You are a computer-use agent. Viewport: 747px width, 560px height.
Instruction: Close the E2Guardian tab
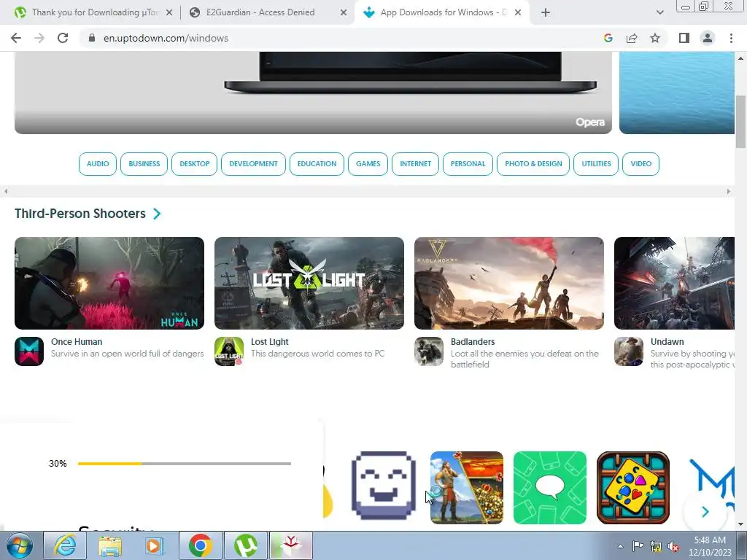coord(344,12)
